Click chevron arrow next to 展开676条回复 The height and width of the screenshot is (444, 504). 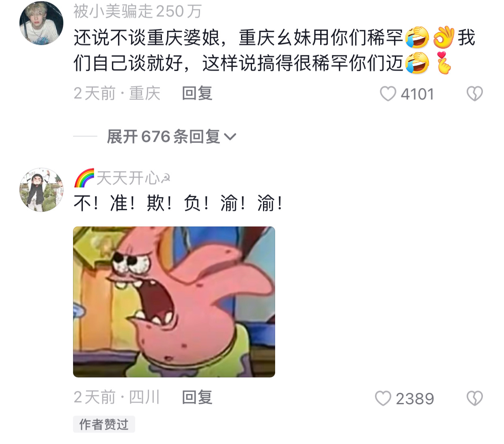pos(230,137)
